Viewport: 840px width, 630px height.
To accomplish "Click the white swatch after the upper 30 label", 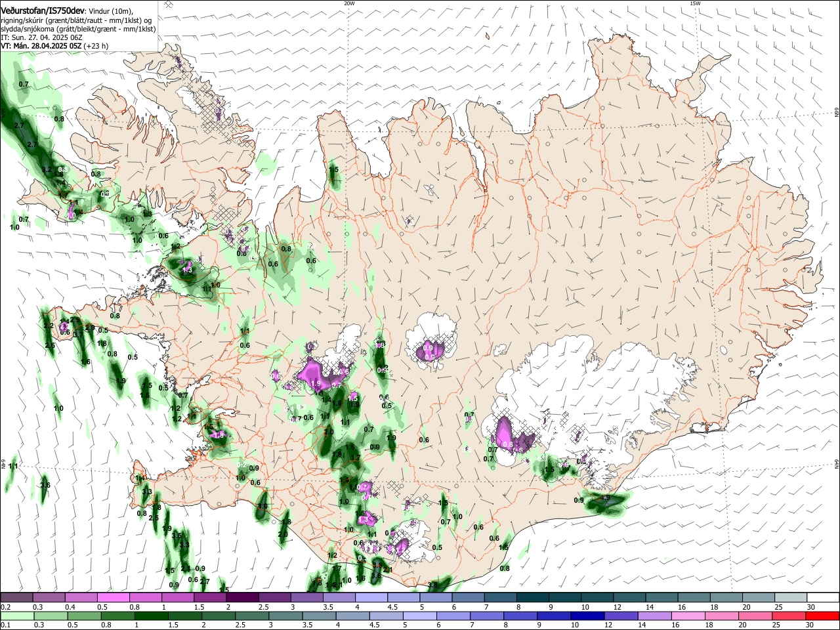I will [823, 598].
